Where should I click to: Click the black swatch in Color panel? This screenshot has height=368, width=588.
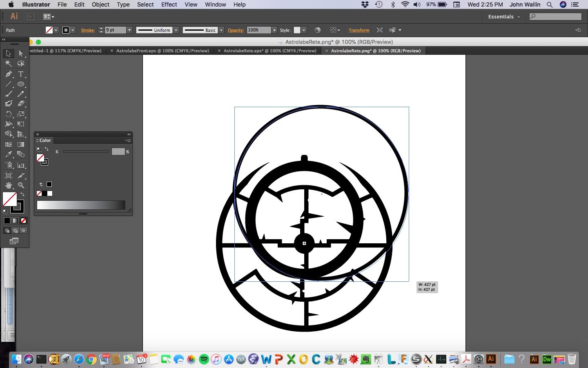pos(45,193)
